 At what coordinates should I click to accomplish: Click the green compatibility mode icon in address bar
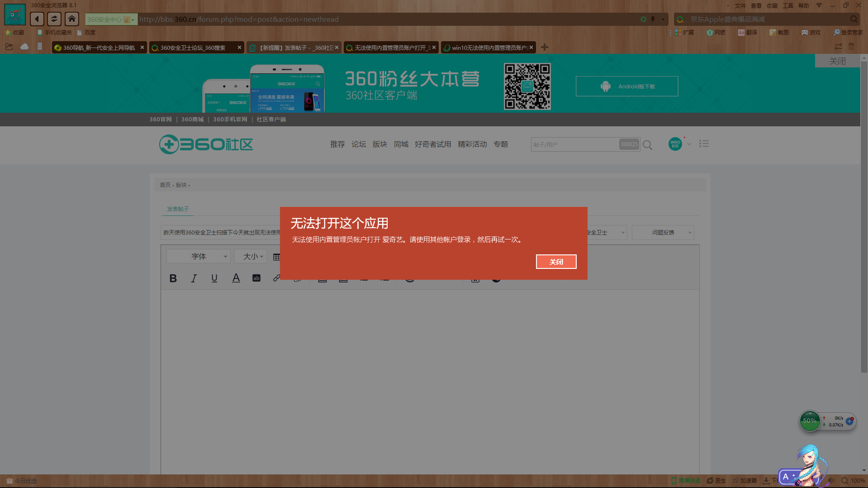tap(643, 19)
